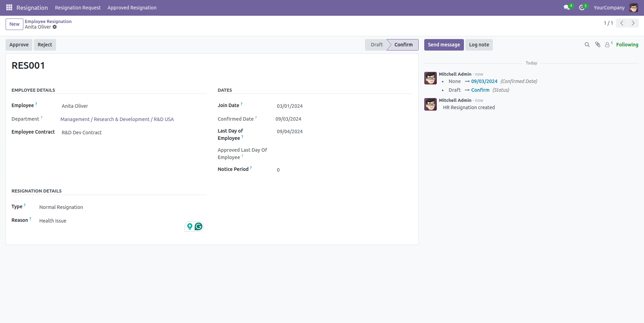Search chatter messages with magnifier icon
The image size is (644, 323).
[x=587, y=45]
